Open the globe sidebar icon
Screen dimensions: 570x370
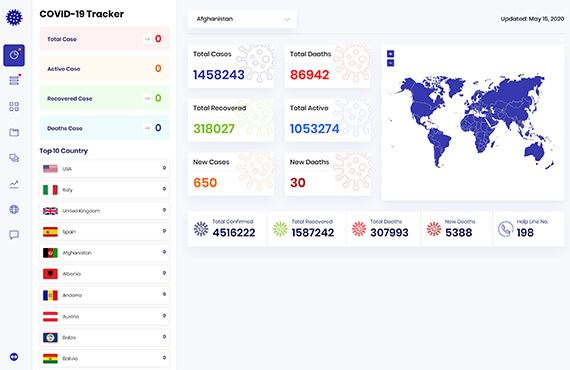14,209
